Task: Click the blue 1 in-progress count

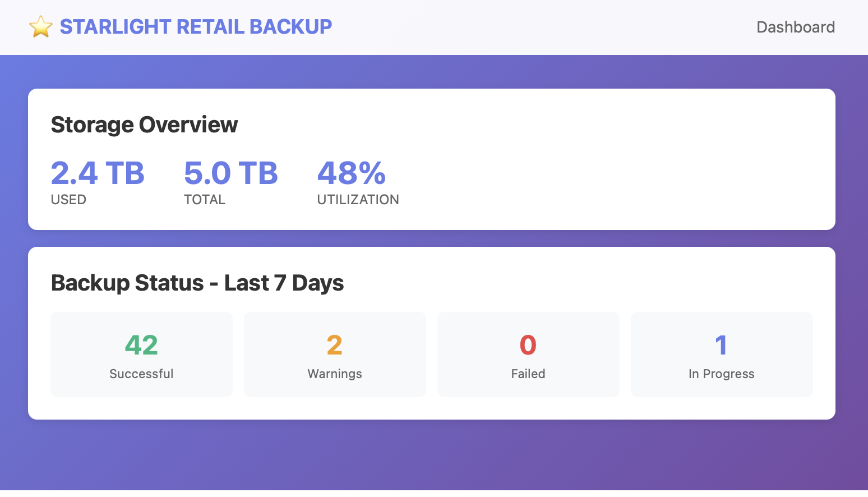Action: [x=721, y=345]
